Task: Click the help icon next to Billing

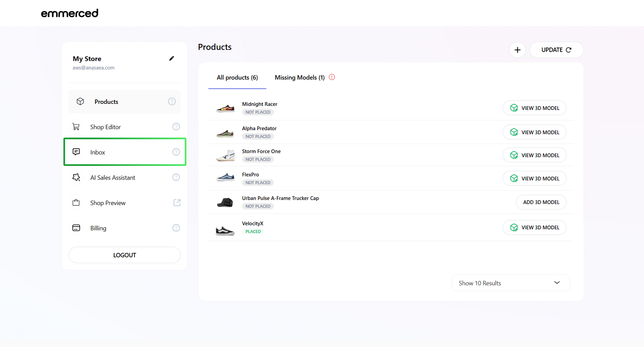Action: click(176, 228)
